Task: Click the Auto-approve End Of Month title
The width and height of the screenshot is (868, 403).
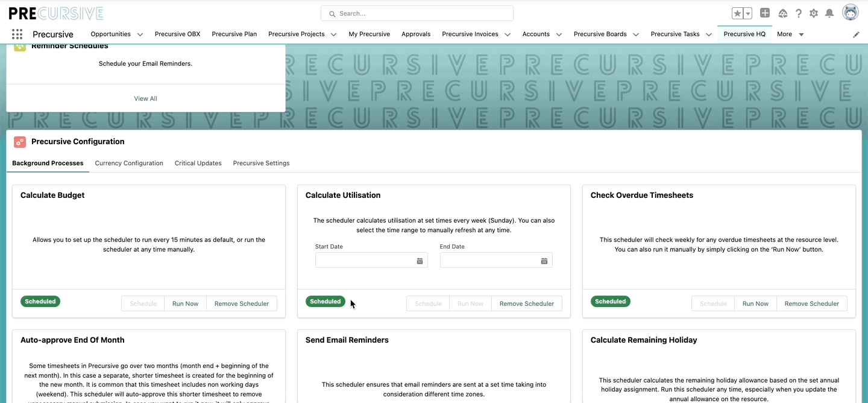Action: click(x=73, y=340)
